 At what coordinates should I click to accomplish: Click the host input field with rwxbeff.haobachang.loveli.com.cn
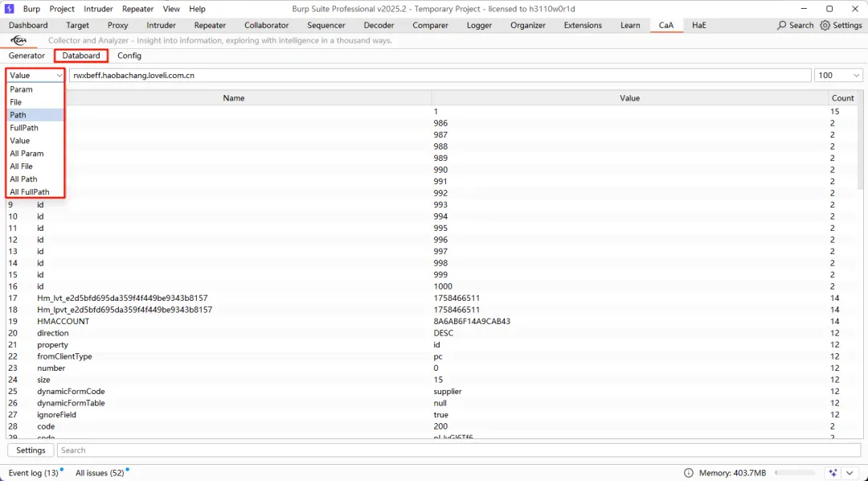[x=440, y=76]
